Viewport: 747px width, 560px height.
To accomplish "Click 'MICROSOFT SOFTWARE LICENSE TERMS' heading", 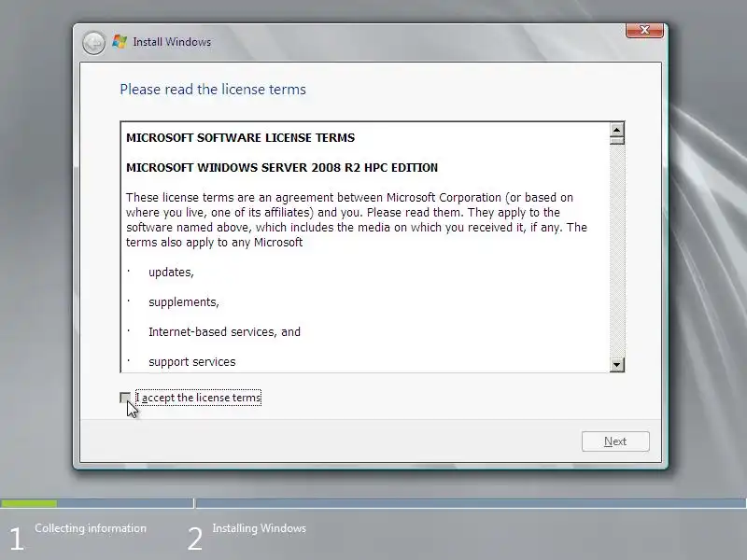I will 241,137.
